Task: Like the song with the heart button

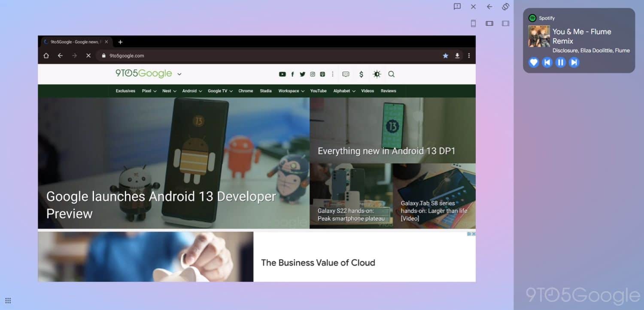Action: (x=533, y=63)
